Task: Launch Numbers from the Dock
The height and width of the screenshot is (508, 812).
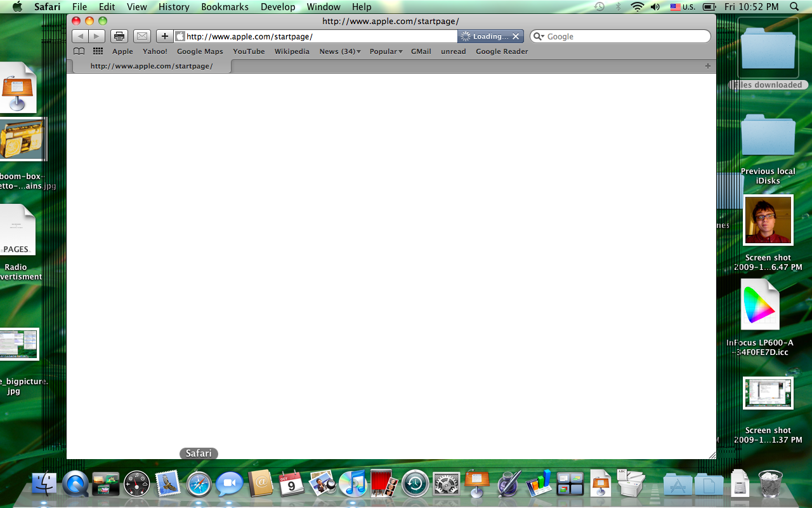Action: pos(539,485)
